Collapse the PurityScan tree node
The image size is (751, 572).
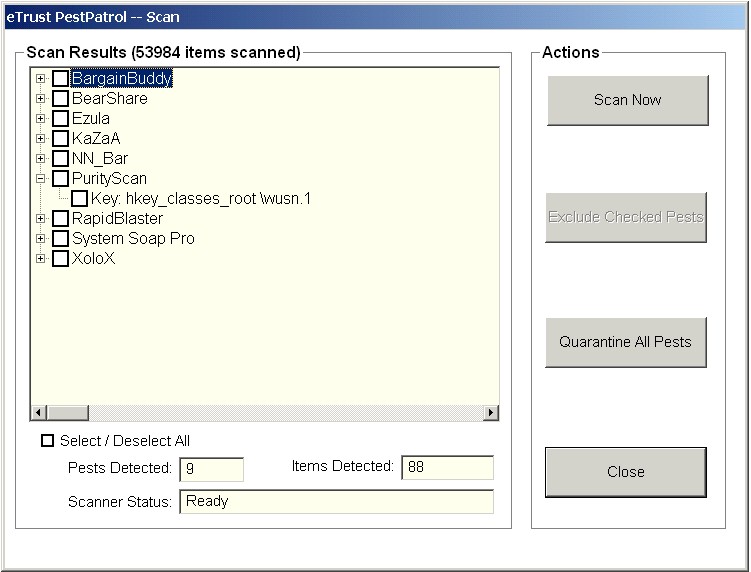[41, 179]
